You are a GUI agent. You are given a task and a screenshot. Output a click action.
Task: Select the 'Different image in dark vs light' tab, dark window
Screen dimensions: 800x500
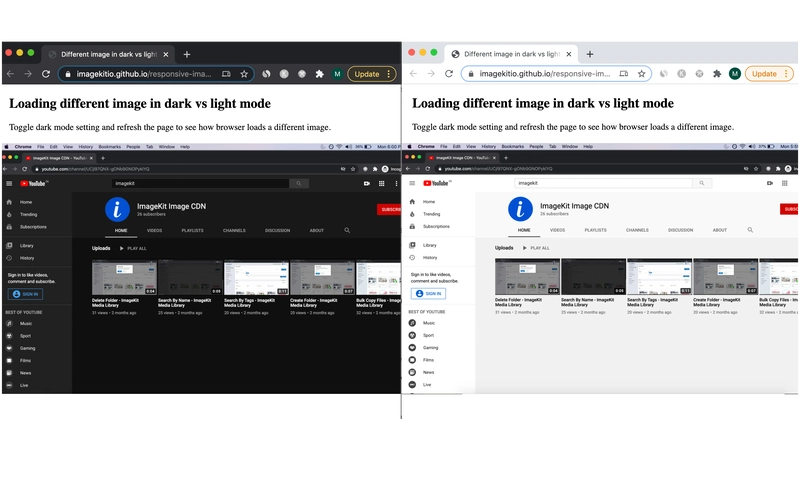(x=109, y=54)
